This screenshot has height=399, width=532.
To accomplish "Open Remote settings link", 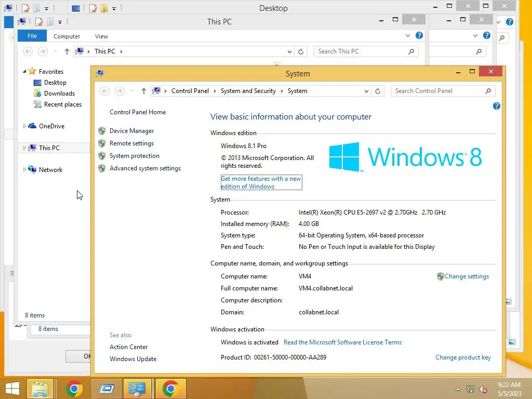I will [131, 143].
